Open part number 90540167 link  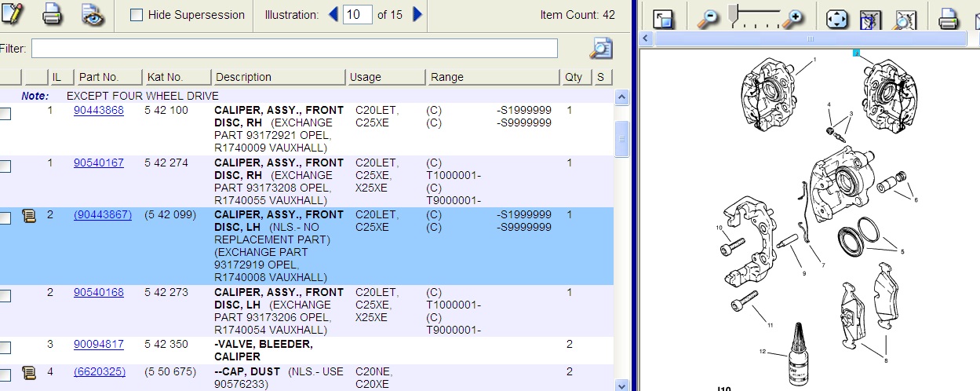pyautogui.click(x=99, y=163)
